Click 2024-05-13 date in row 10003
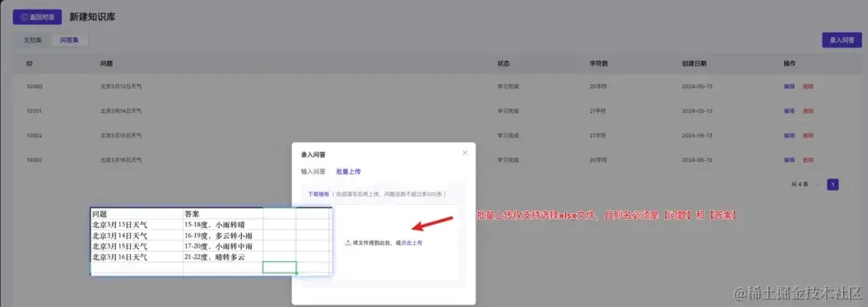Viewport: 868px width, 307px height. 696,160
